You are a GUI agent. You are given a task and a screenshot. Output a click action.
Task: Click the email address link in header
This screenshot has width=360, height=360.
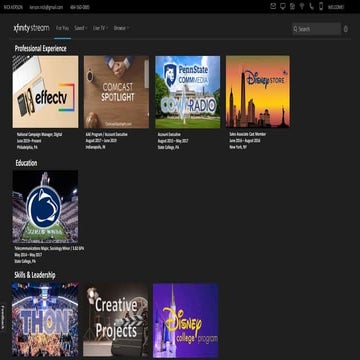pos(46,7)
